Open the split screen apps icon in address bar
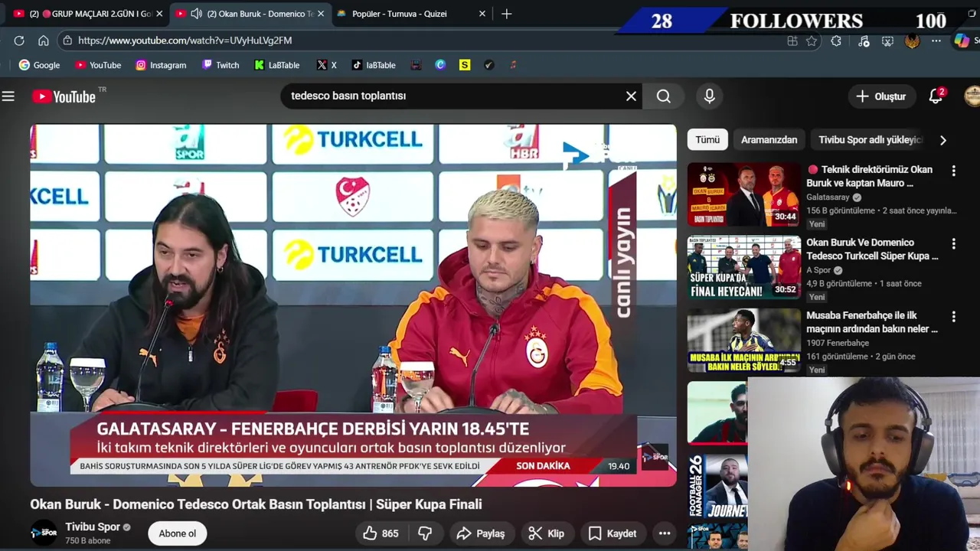Image resolution: width=980 pixels, height=551 pixels. 792,41
